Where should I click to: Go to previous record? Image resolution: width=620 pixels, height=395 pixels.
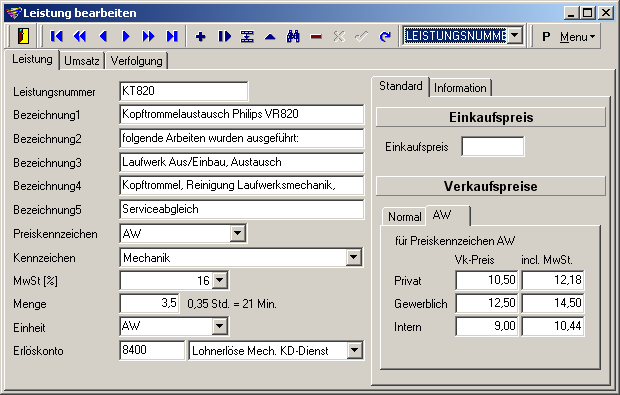[x=103, y=37]
